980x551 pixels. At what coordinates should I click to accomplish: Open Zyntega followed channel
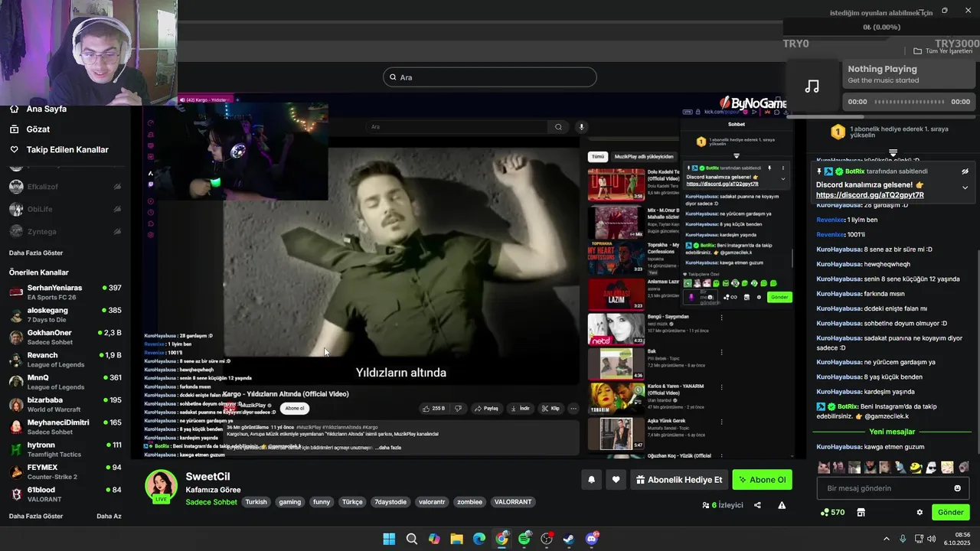click(x=65, y=231)
